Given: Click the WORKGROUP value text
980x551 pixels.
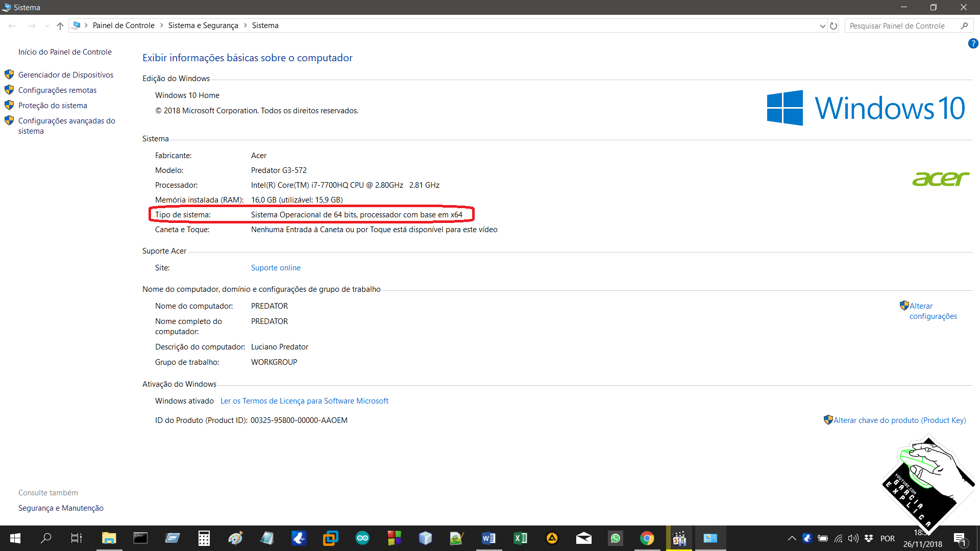Looking at the screenshot, I should point(274,362).
